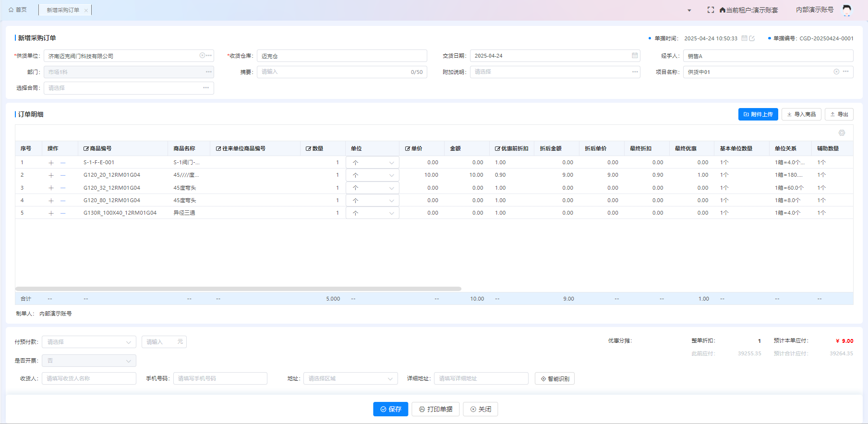
Task: Remove row 5 with the minus icon
Action: (x=63, y=213)
